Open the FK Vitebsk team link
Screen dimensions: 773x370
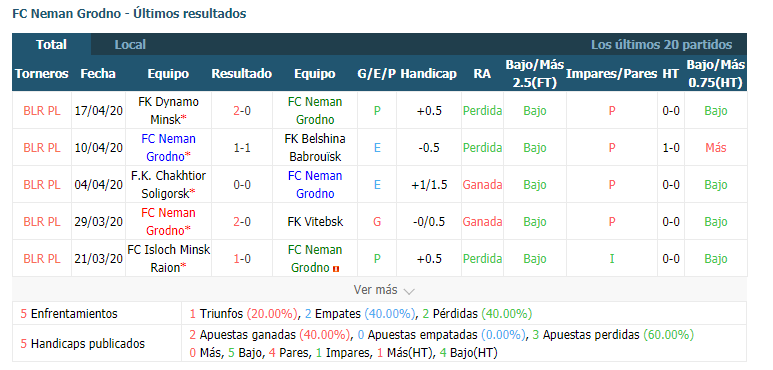315,222
